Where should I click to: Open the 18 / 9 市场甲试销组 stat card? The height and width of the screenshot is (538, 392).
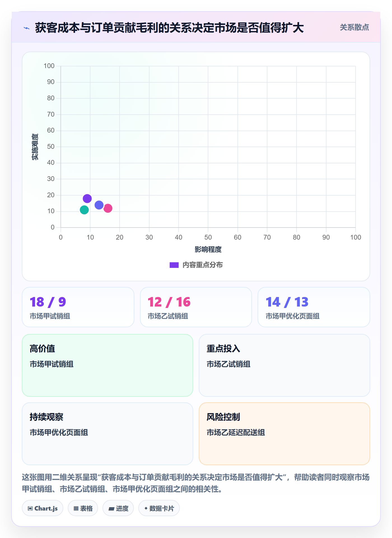78,307
